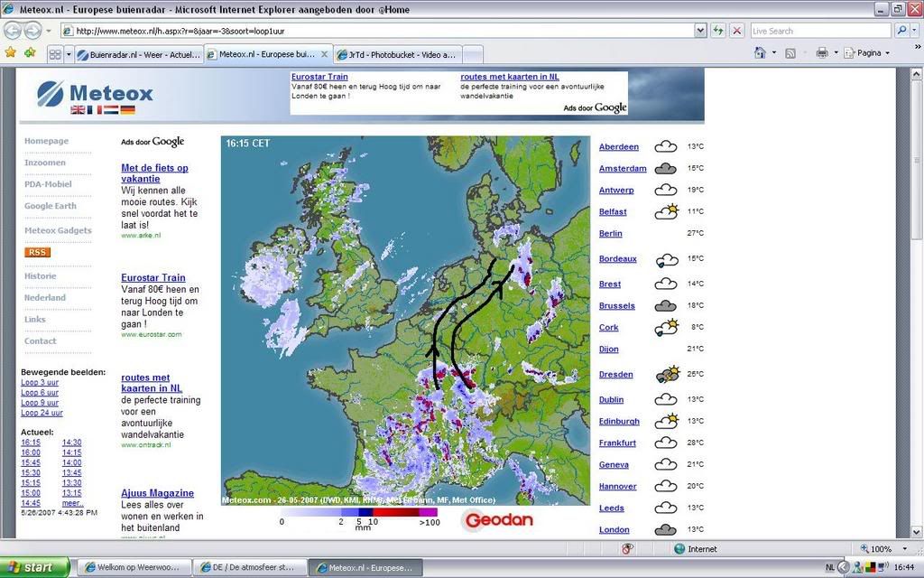Choose the German flag language icon
This screenshot has width=924, height=578.
click(128, 109)
